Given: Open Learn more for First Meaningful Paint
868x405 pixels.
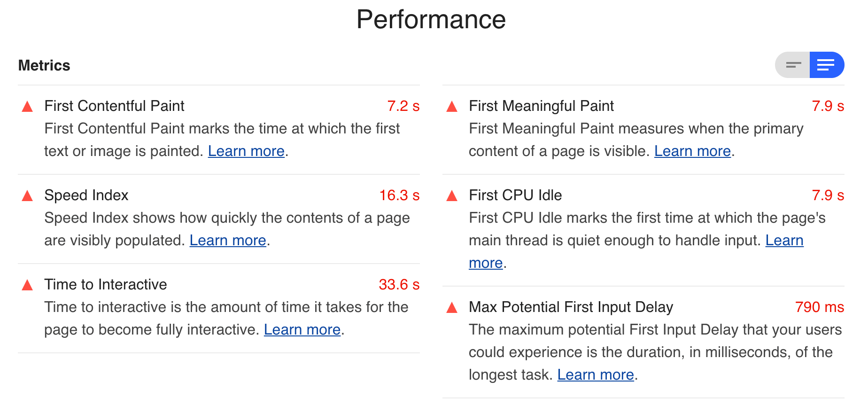Looking at the screenshot, I should [x=692, y=151].
